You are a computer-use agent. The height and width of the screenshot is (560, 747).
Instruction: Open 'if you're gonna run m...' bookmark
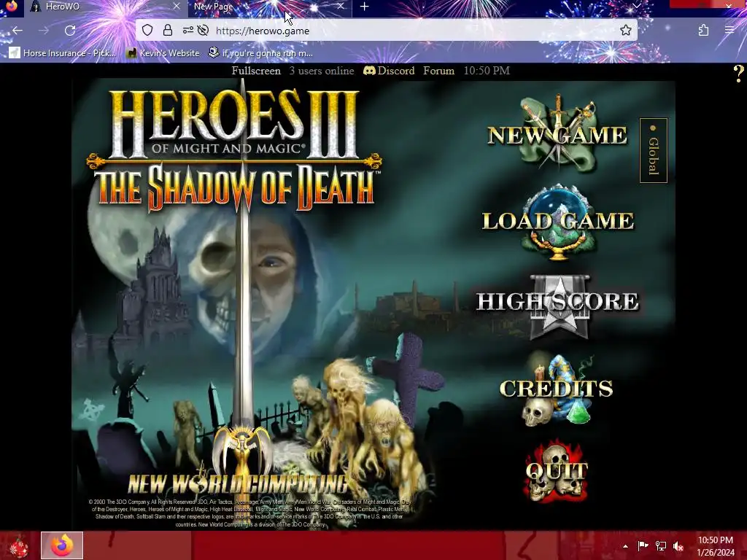point(260,52)
